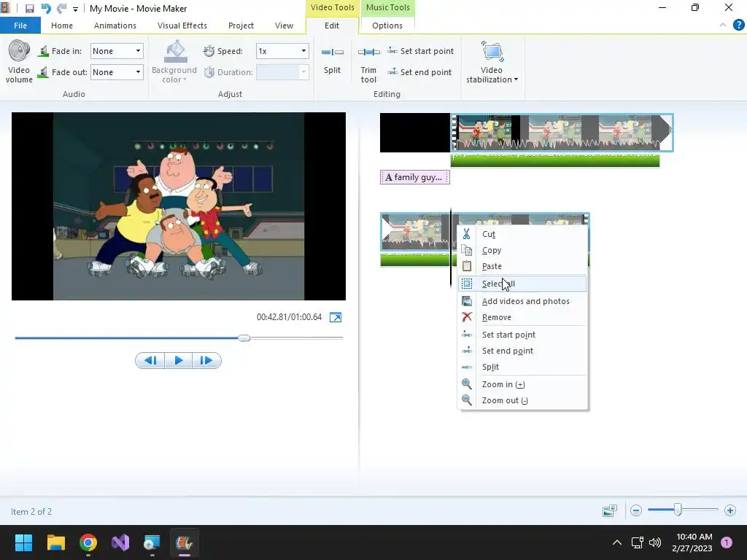The width and height of the screenshot is (747, 560).
Task: Click the Movie Maker taskbar icon
Action: (185, 542)
